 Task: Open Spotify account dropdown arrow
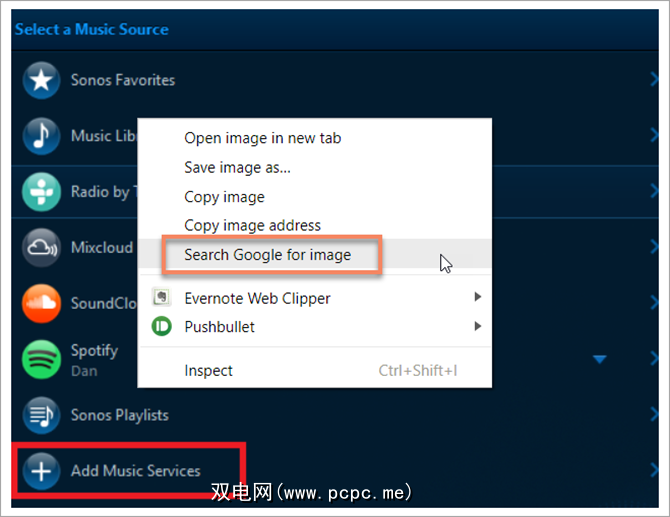click(599, 359)
